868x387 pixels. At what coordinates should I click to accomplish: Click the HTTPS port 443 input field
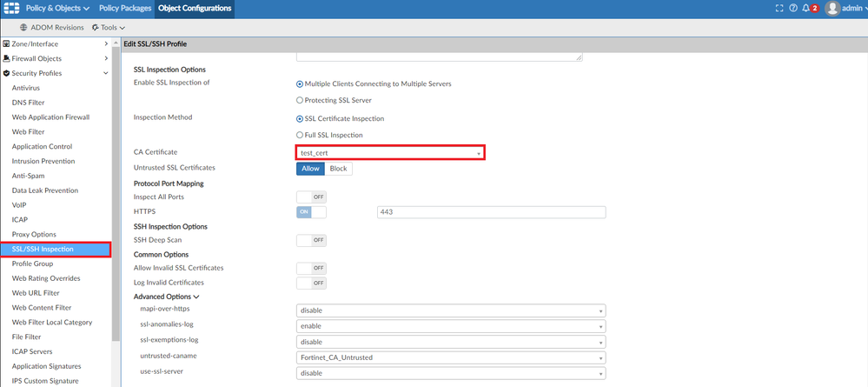pos(491,212)
